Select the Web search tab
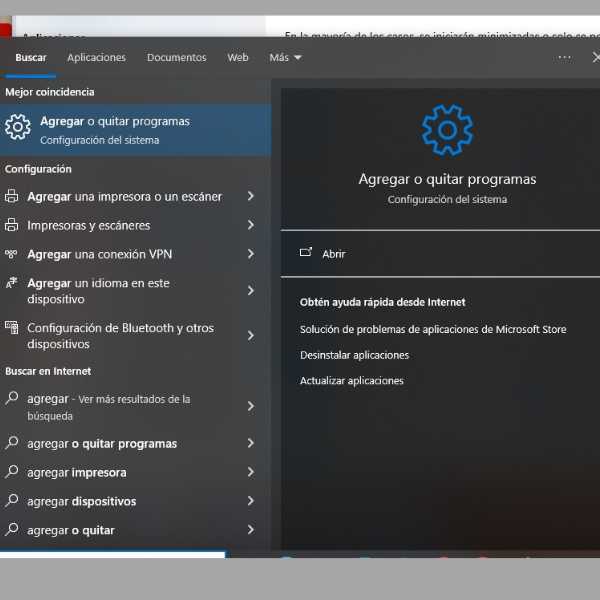Image resolution: width=600 pixels, height=600 pixels. [238, 58]
